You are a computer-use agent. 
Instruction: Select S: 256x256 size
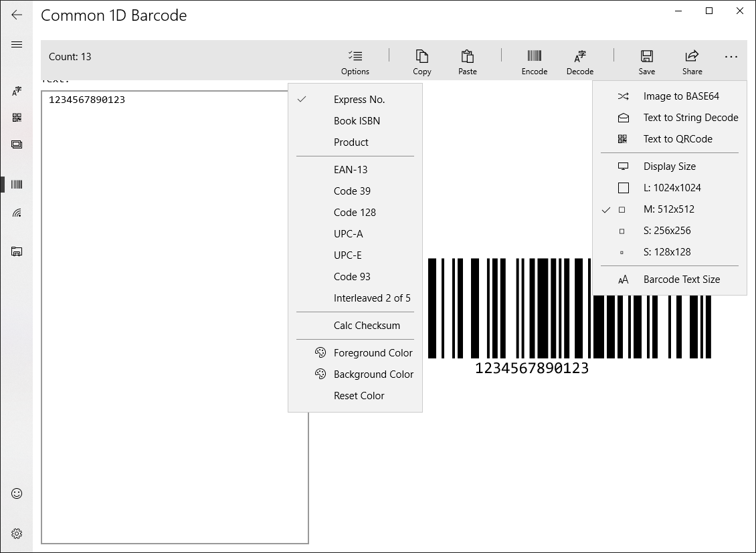tap(670, 231)
